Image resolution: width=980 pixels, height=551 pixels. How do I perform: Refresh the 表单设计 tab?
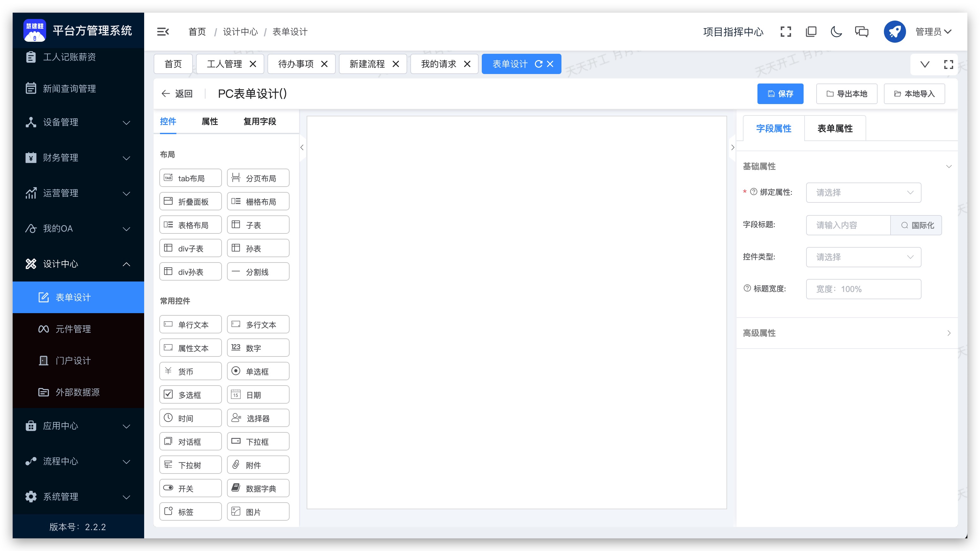click(538, 64)
